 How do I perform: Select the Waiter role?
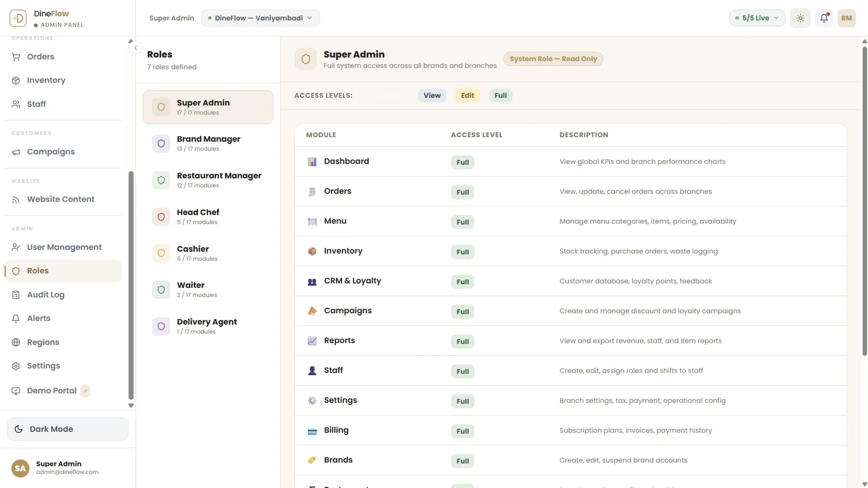tap(208, 290)
